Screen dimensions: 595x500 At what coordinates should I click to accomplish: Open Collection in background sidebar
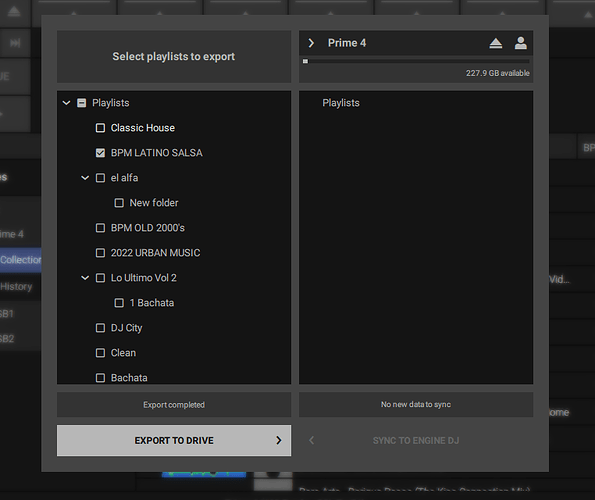click(x=20, y=260)
